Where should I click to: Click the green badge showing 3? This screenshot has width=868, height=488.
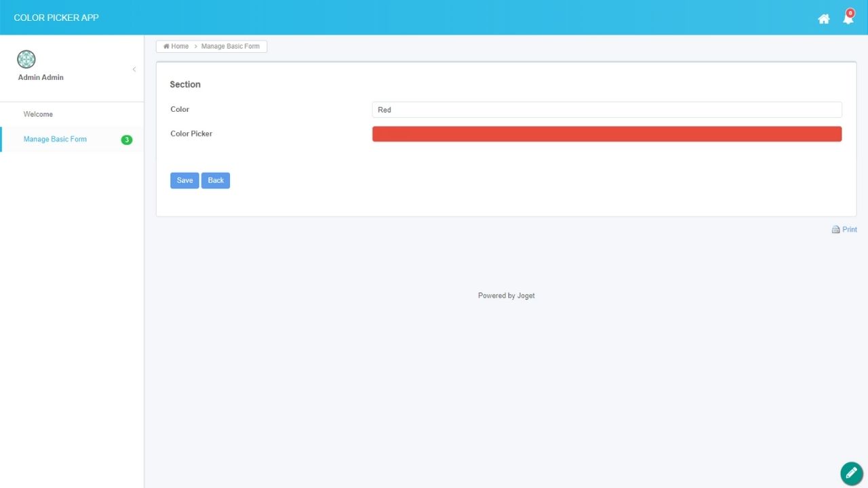(x=127, y=140)
